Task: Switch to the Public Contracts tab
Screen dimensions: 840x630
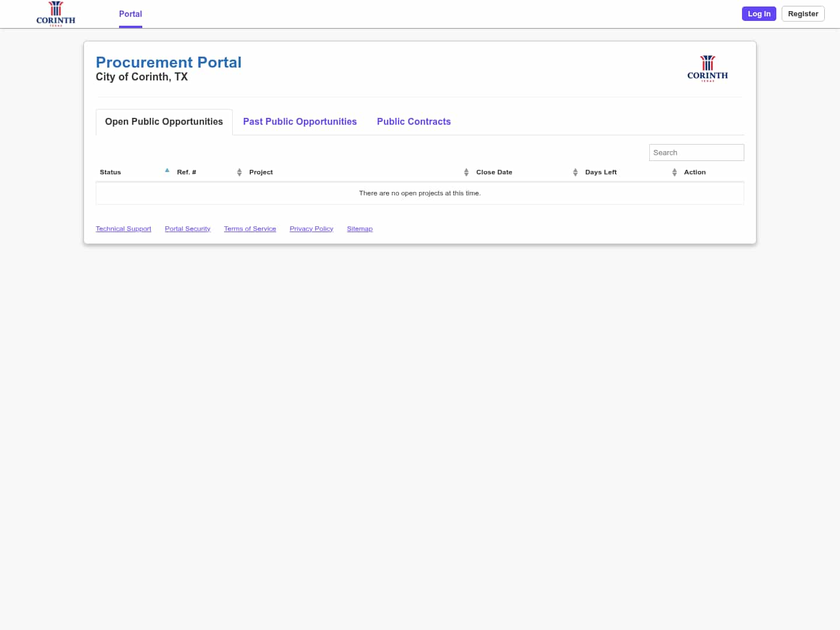Action: point(414,122)
